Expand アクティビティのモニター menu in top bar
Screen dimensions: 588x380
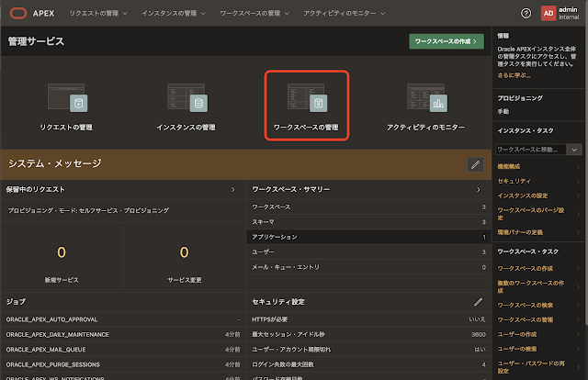(x=344, y=14)
